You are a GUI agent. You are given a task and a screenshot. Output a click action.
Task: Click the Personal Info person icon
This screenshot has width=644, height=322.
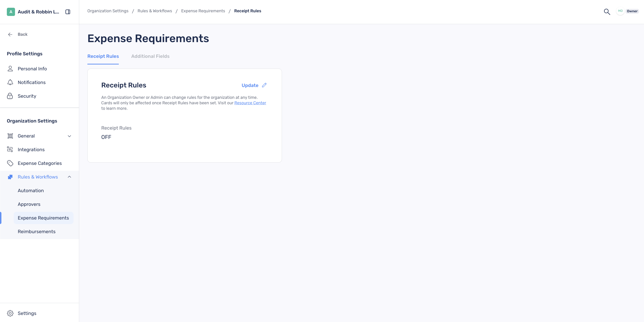coord(10,69)
